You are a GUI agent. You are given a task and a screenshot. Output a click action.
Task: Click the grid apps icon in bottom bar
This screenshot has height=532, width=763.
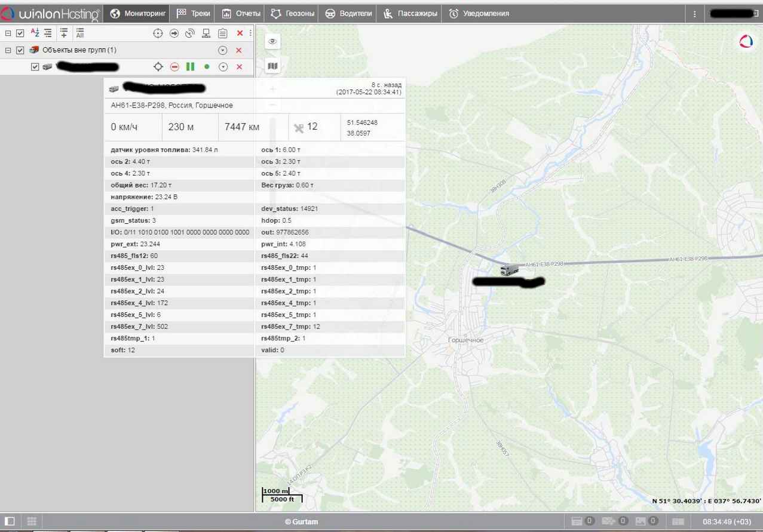[32, 521]
